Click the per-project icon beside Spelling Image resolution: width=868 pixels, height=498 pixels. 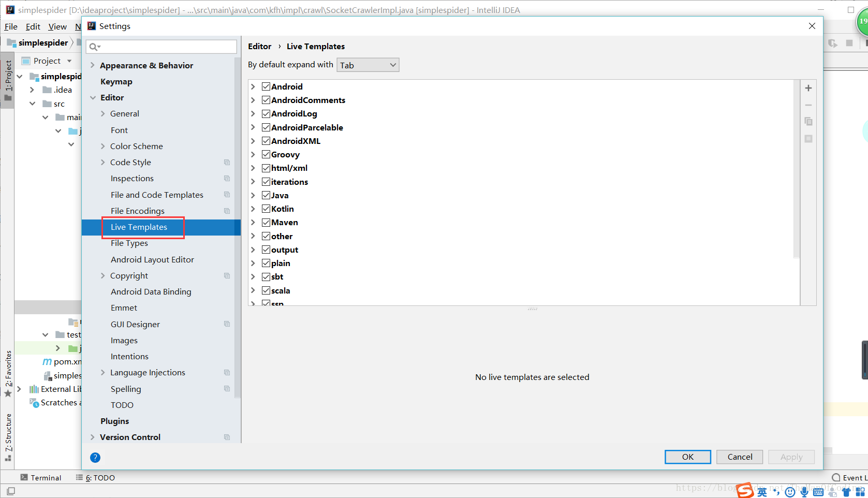click(x=227, y=389)
